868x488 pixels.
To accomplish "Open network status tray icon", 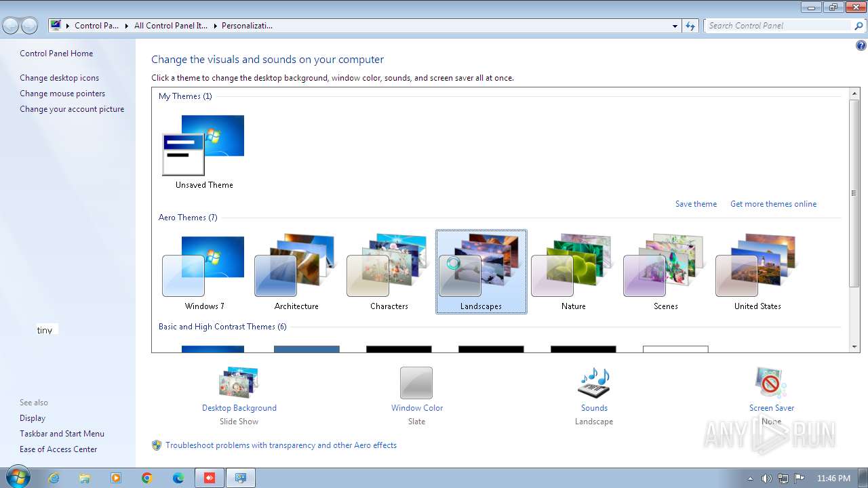I will [x=783, y=478].
